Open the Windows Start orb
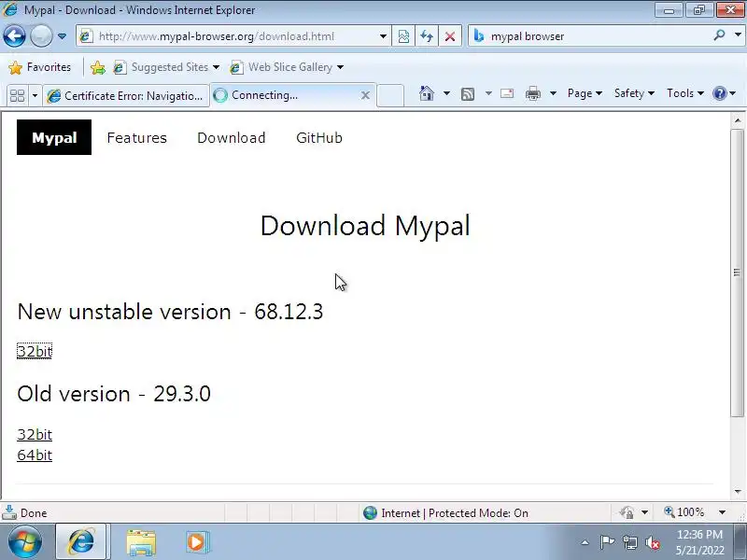Viewport: 747px width, 560px height. (25, 542)
